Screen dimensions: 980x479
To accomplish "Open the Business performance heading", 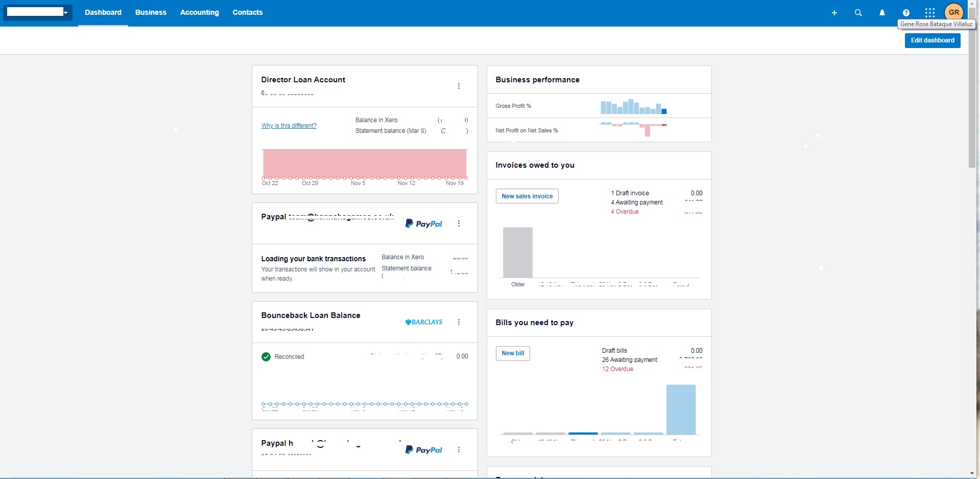I will (x=537, y=80).
